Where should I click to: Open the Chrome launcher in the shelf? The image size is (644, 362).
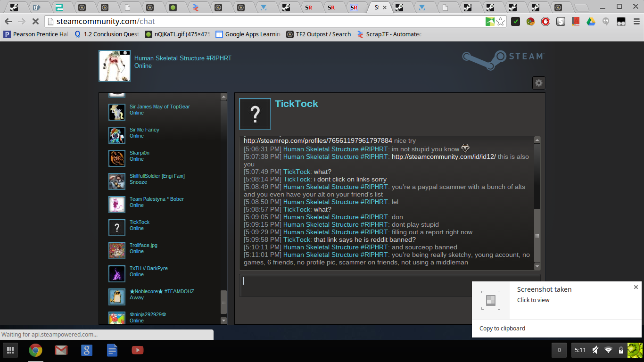[x=35, y=350]
